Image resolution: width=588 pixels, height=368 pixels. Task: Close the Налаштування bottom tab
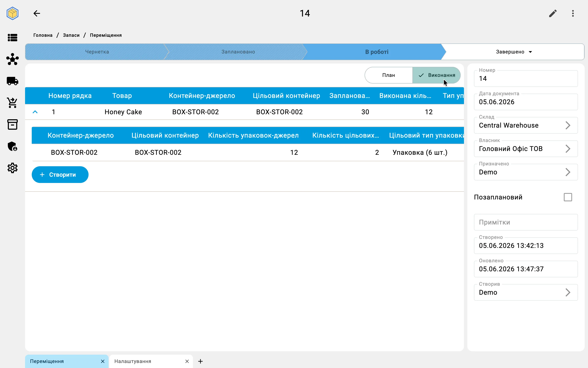coord(187,362)
